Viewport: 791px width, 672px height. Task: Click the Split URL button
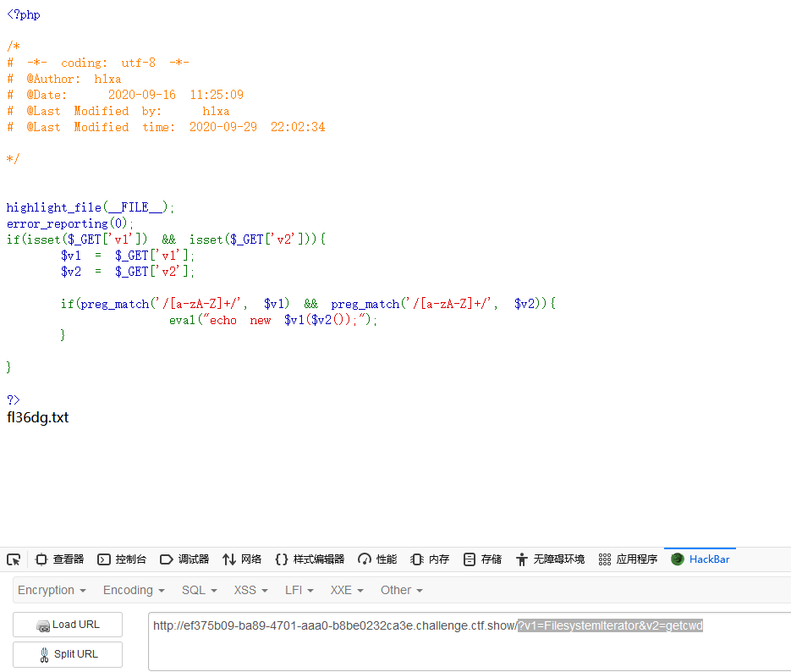coord(68,654)
